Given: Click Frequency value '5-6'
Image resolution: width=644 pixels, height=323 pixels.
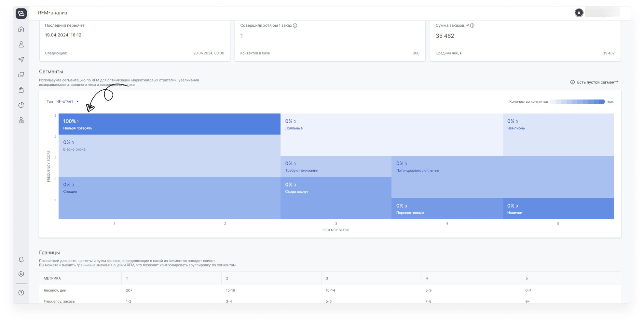Looking at the screenshot, I should point(329,302).
